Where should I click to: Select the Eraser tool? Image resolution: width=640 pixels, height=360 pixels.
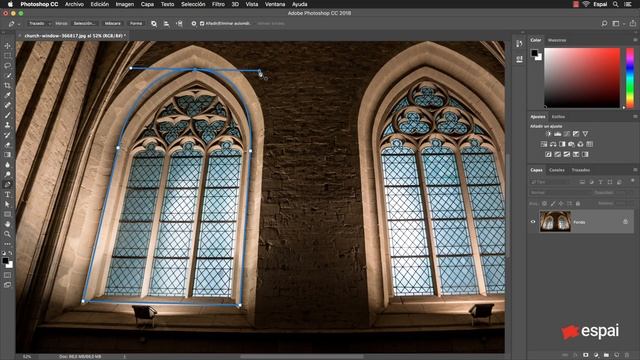tap(7, 145)
